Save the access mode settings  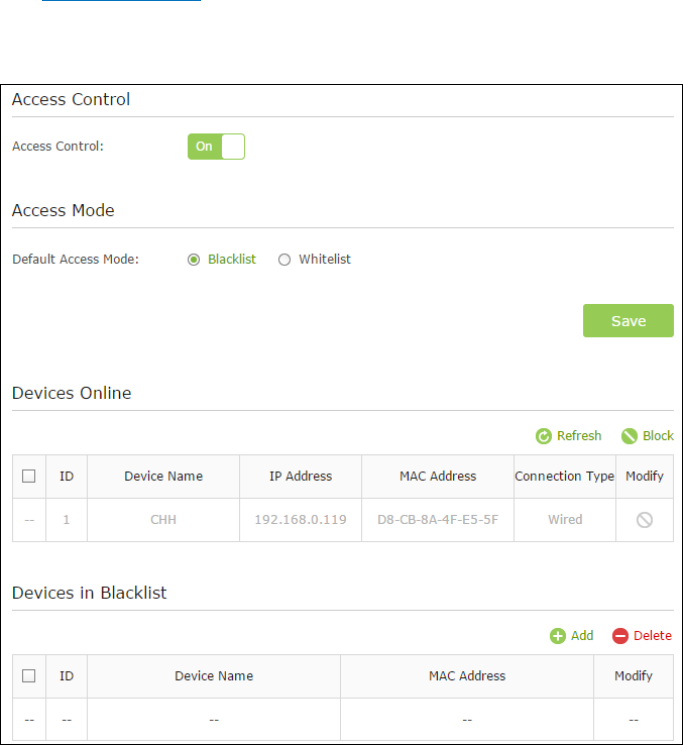[628, 321]
